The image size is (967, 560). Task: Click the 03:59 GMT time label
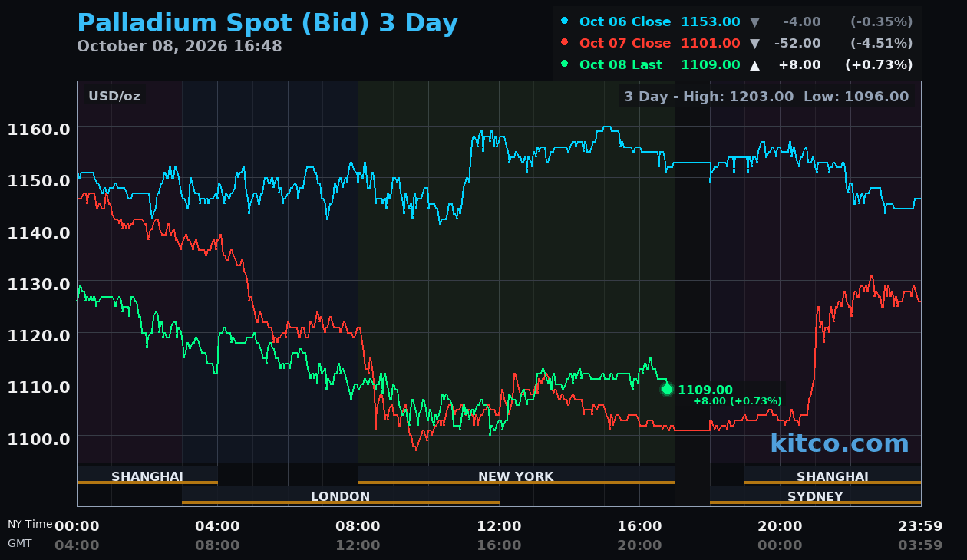coord(920,545)
